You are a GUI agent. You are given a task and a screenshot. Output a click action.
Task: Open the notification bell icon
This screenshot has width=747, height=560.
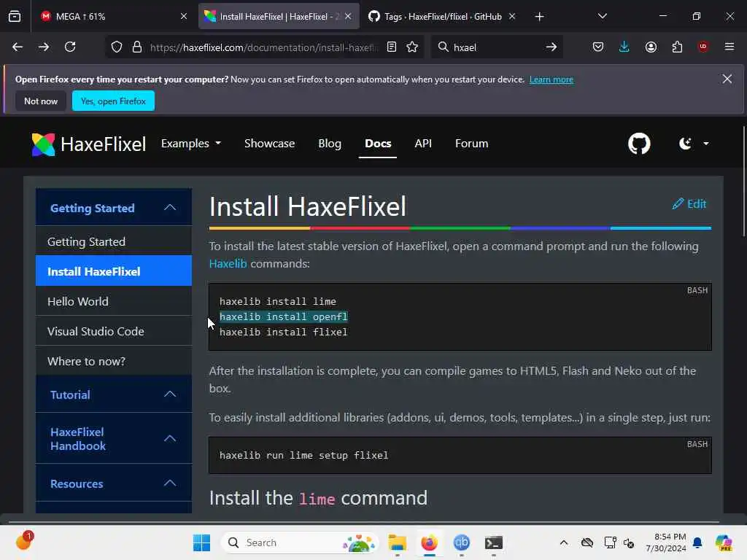pos(697,542)
